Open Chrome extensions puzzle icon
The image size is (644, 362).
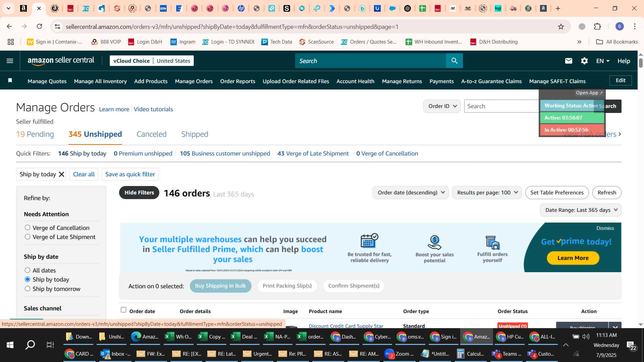[x=597, y=26]
